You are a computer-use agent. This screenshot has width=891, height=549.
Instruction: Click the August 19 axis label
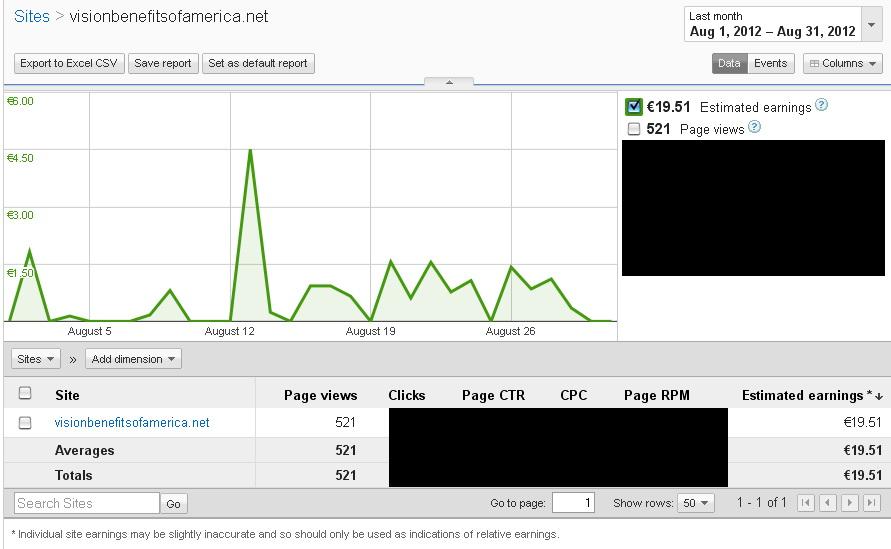click(370, 331)
